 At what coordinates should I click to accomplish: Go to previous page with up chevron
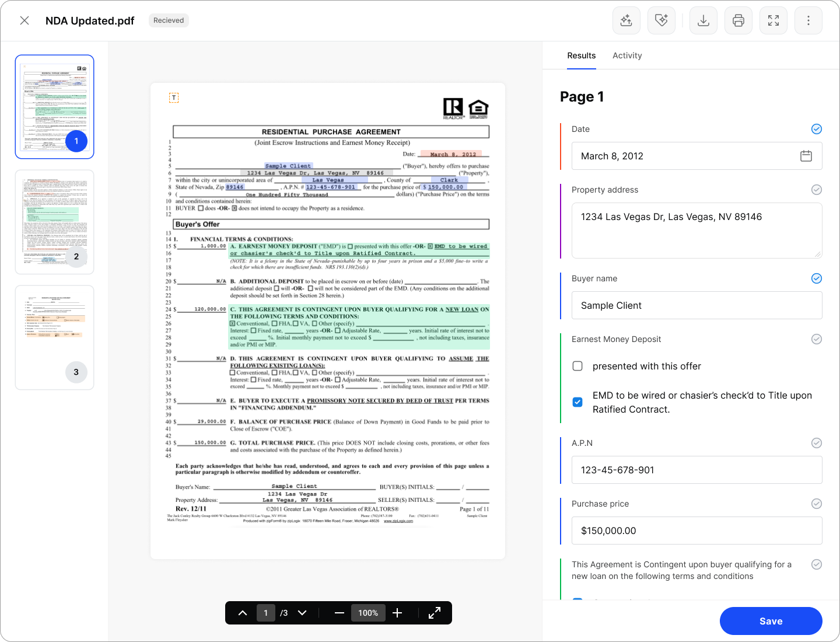click(243, 613)
